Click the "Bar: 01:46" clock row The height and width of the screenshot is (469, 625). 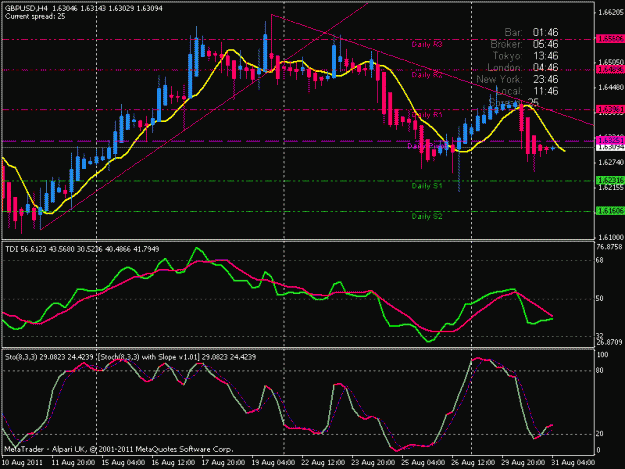point(531,33)
